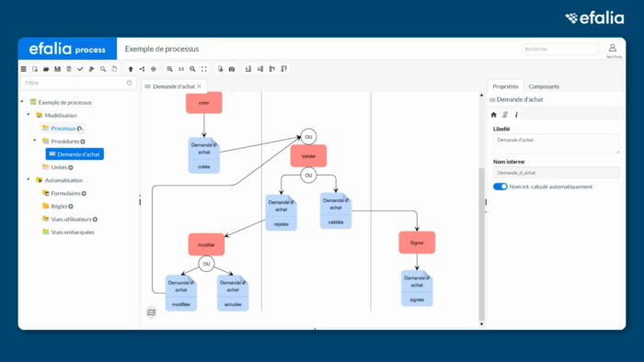
Task: Select the OU gateway below modifier
Action: [206, 264]
